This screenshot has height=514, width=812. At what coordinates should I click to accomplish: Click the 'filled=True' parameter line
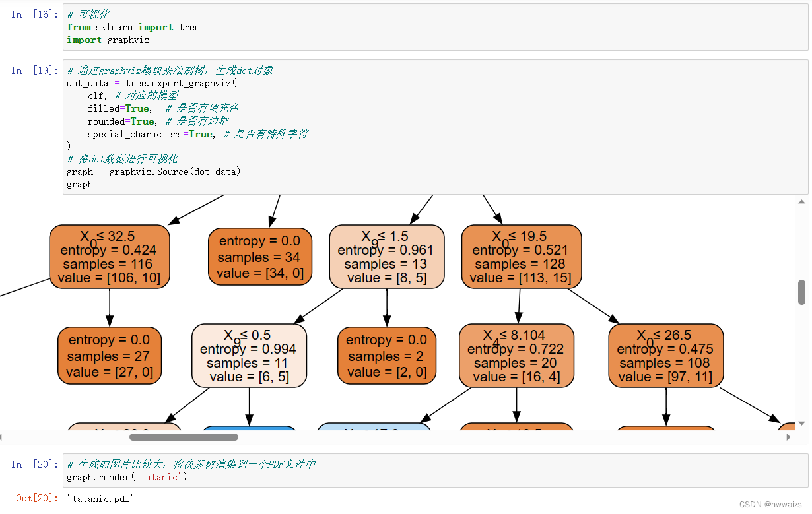tap(163, 108)
